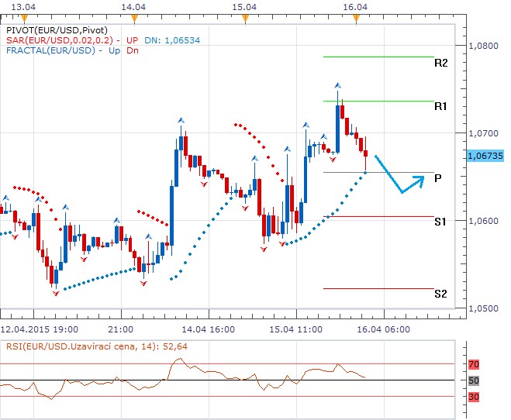Click the RSI 30 oversold level tag
Image resolution: width=511 pixels, height=420 pixels.
click(473, 397)
